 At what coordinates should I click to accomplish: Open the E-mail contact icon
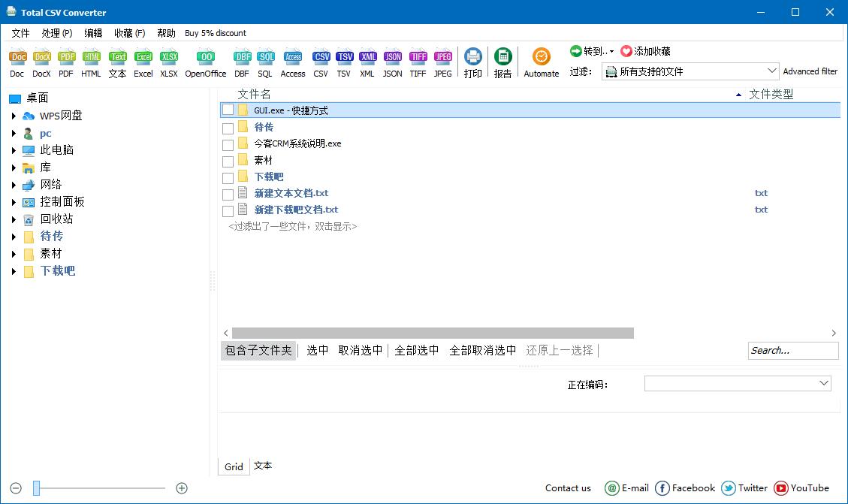click(611, 488)
